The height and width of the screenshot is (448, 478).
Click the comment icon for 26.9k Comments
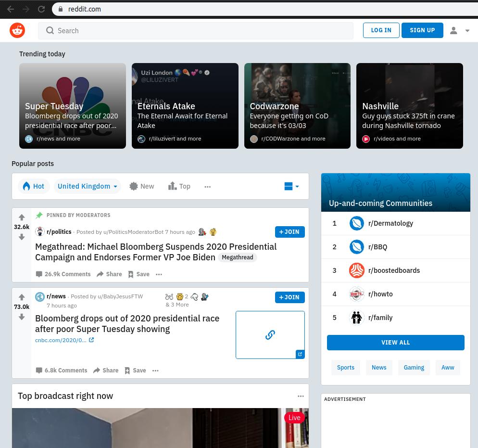39,274
